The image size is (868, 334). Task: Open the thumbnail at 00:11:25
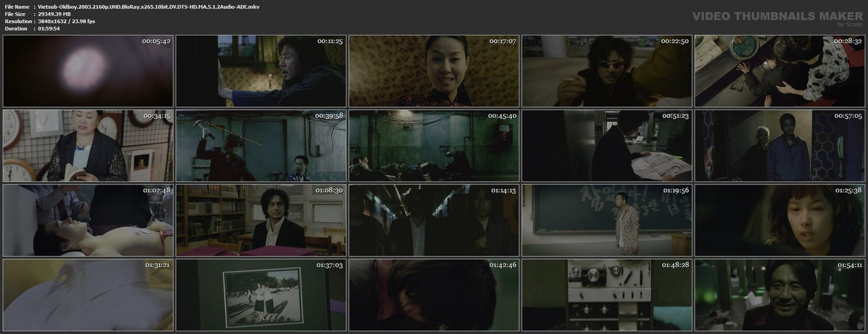click(261, 70)
